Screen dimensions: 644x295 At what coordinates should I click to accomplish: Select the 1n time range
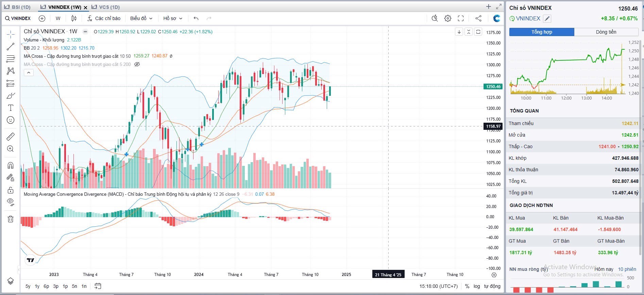coord(84,286)
